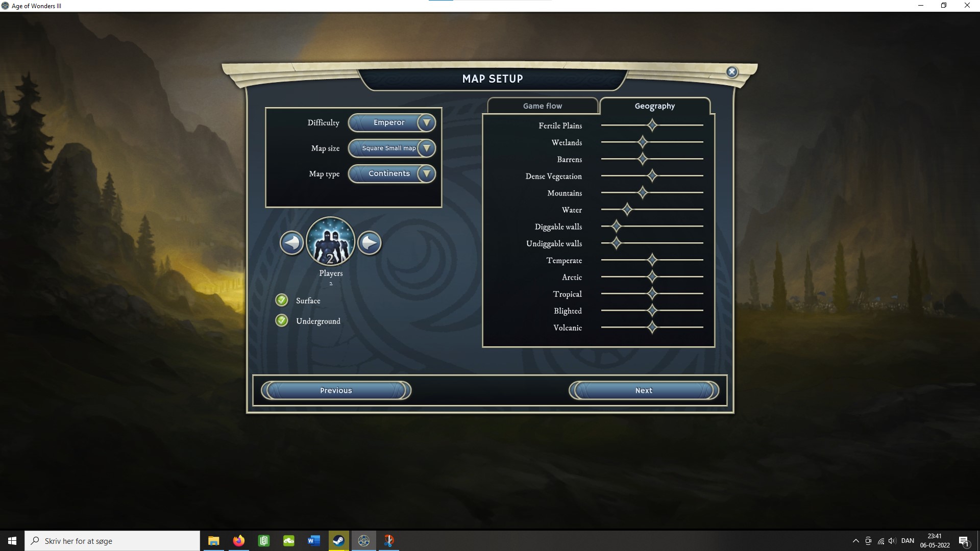The height and width of the screenshot is (551, 980).
Task: Adjust the Dense Vegetation slider handle
Action: [652, 176]
